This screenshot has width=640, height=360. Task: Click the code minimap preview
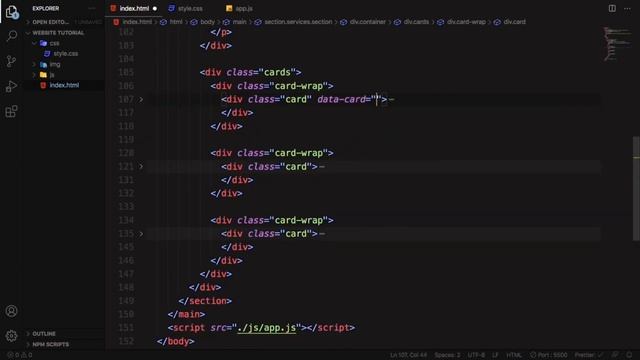[617, 44]
